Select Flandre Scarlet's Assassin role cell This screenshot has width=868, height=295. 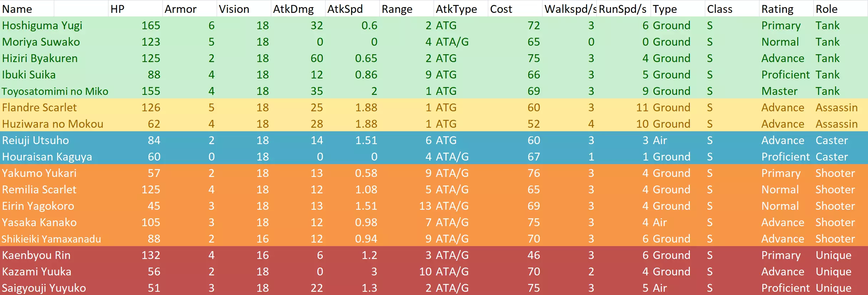[836, 107]
